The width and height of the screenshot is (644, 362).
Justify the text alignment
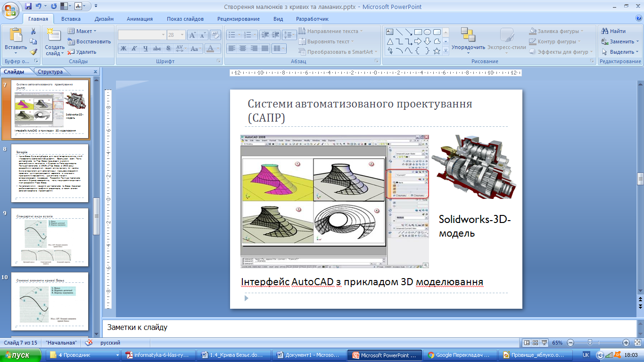[264, 48]
